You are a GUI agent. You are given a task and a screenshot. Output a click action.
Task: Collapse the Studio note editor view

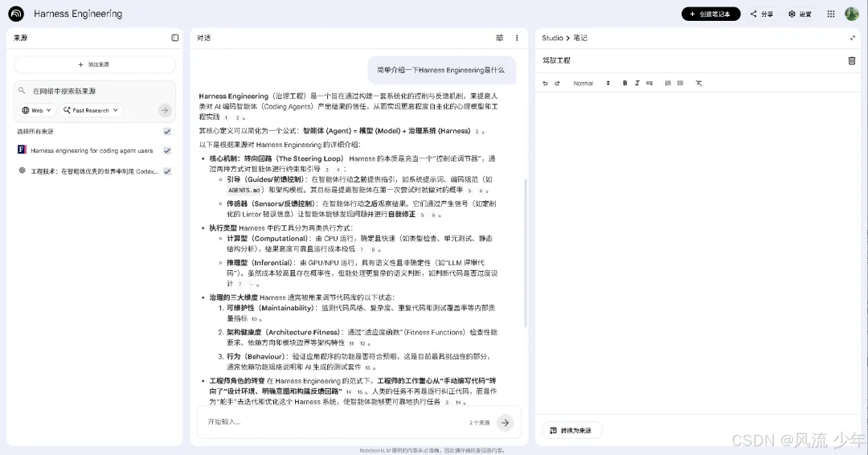[x=852, y=38]
